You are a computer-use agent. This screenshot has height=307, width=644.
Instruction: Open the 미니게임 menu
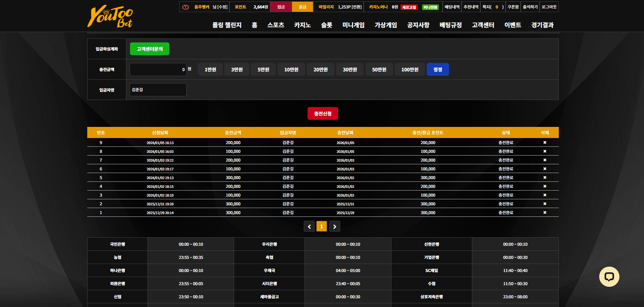tap(353, 25)
